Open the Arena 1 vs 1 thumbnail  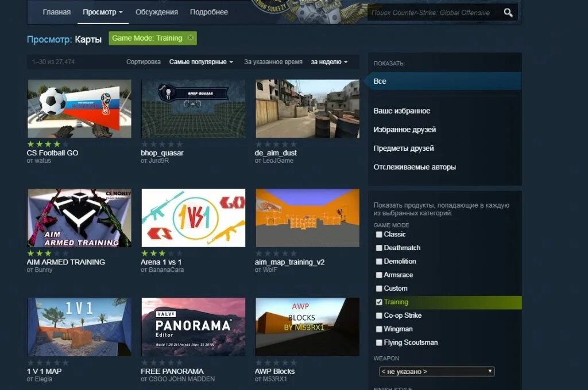193,218
